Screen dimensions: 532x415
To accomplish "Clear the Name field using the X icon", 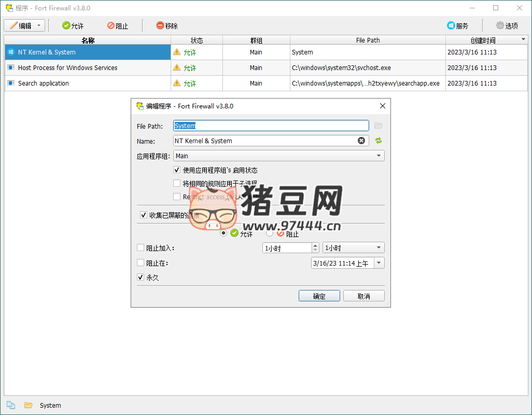I will 361,140.
